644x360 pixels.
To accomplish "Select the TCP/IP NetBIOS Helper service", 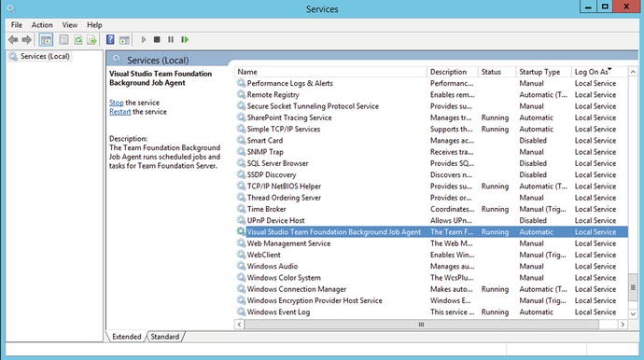I will 431,187.
